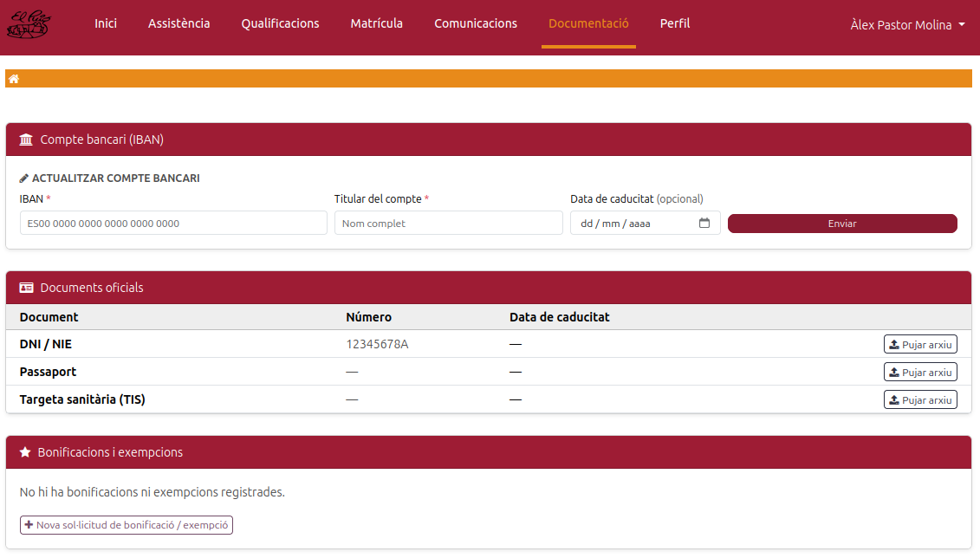Image resolution: width=980 pixels, height=558 pixels.
Task: Click the DNI / NIE row label
Action: [x=46, y=344]
